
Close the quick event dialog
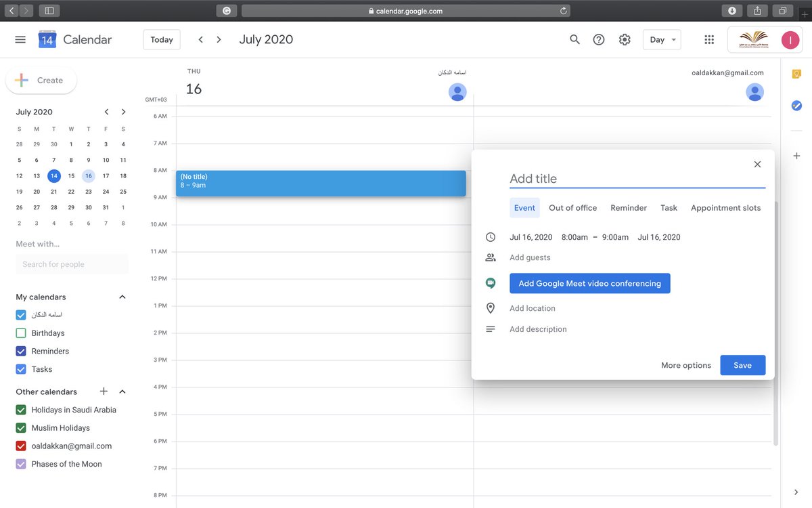click(757, 164)
